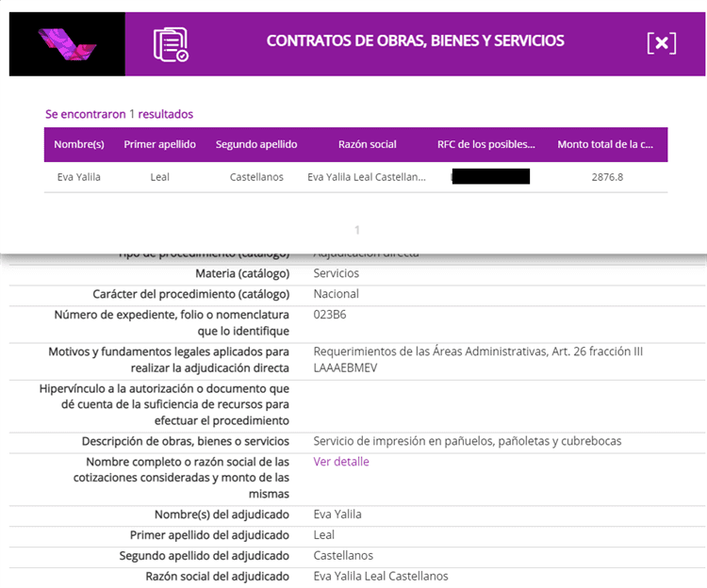
Task: Click the Servicio de impresión en pañuelos description
Action: [x=468, y=441]
